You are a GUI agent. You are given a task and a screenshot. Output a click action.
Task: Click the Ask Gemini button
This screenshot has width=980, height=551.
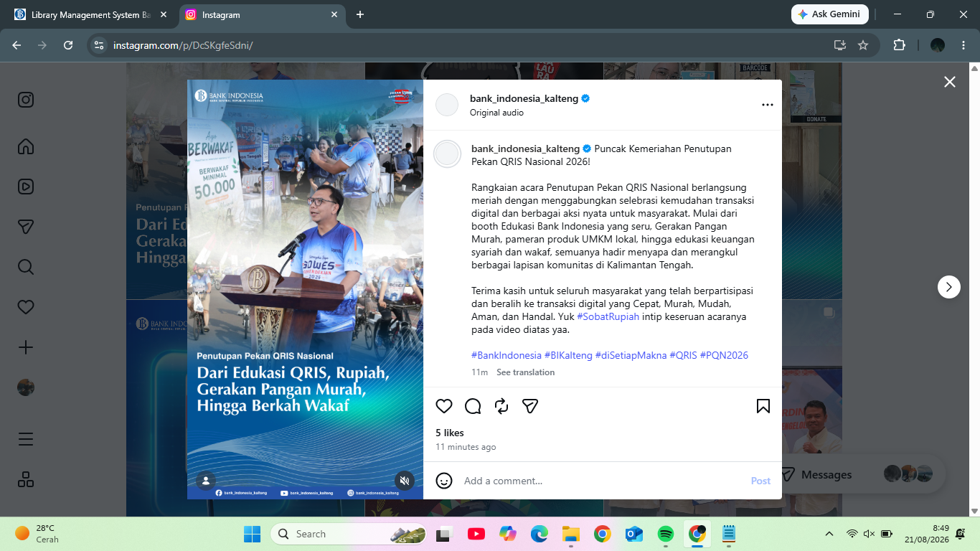point(829,14)
